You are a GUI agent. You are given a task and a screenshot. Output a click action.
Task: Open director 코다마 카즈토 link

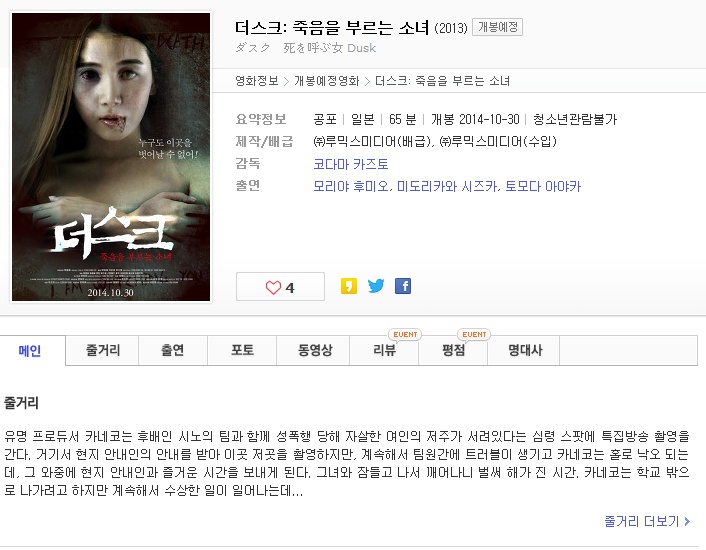click(351, 164)
